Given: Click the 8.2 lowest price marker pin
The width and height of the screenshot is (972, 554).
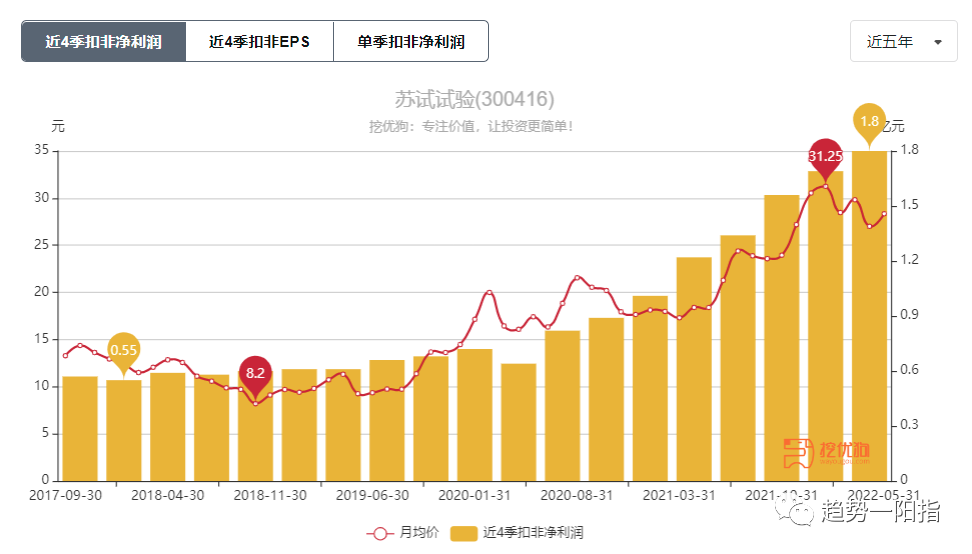Looking at the screenshot, I should pos(255,376).
